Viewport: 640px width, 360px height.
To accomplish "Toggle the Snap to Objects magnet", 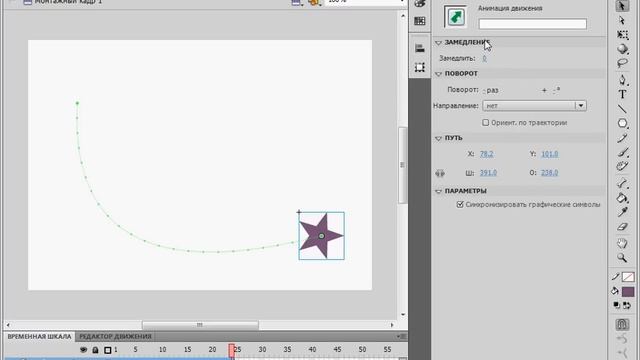I will point(622,324).
